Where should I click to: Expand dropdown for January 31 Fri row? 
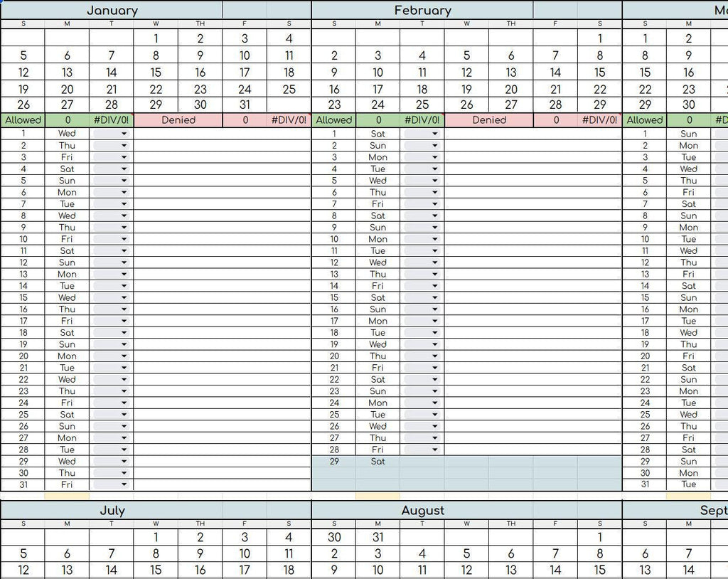(111, 484)
